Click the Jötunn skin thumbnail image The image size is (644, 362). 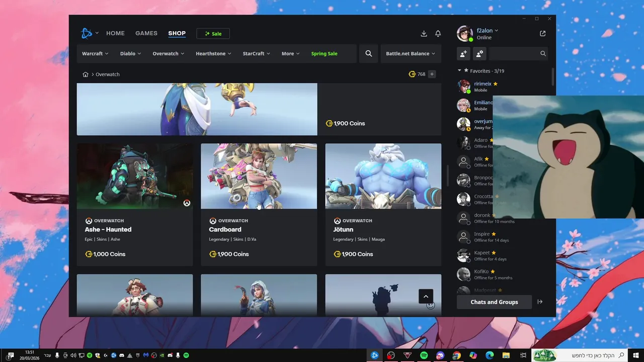383,176
